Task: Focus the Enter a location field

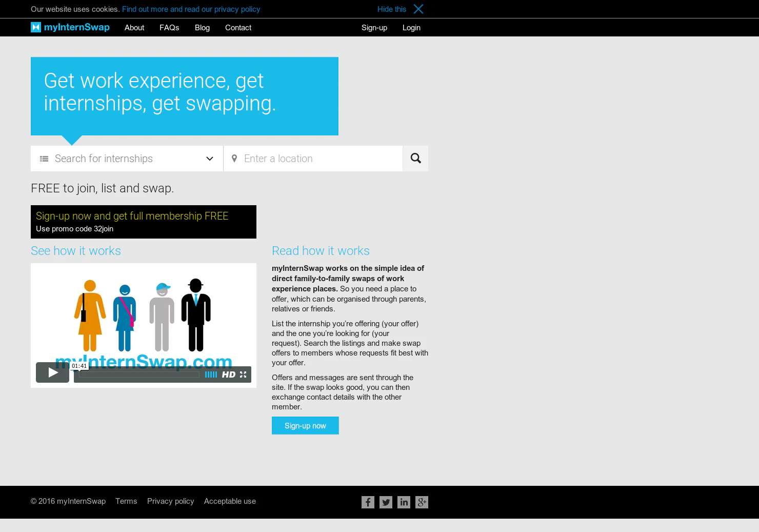Action: [x=313, y=159]
